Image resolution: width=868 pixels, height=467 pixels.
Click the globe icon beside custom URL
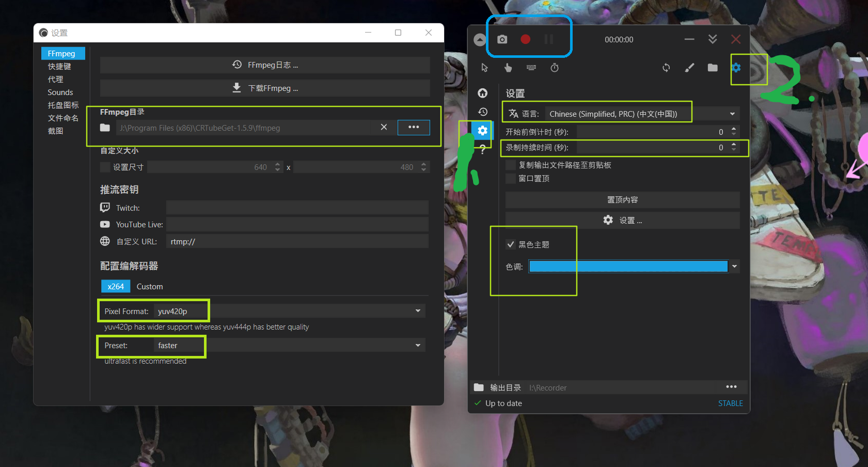coord(105,241)
